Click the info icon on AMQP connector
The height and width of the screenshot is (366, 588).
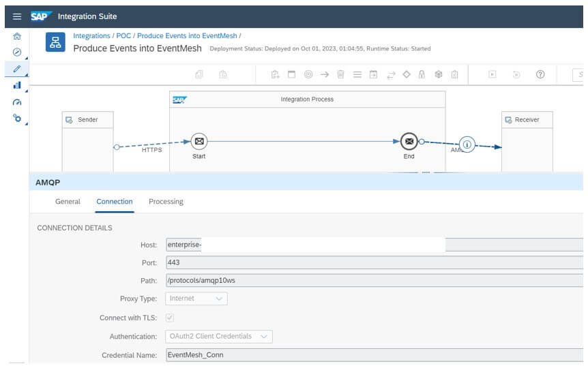pyautogui.click(x=467, y=144)
